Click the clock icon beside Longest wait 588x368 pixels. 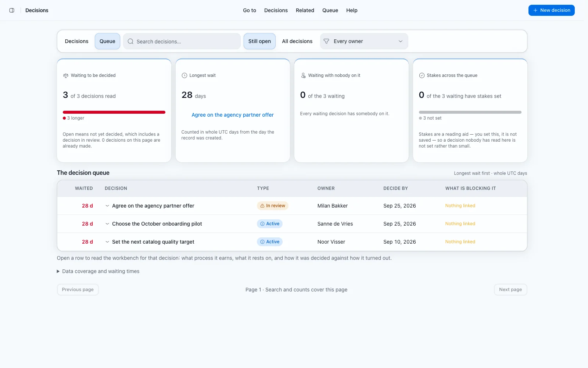(184, 75)
